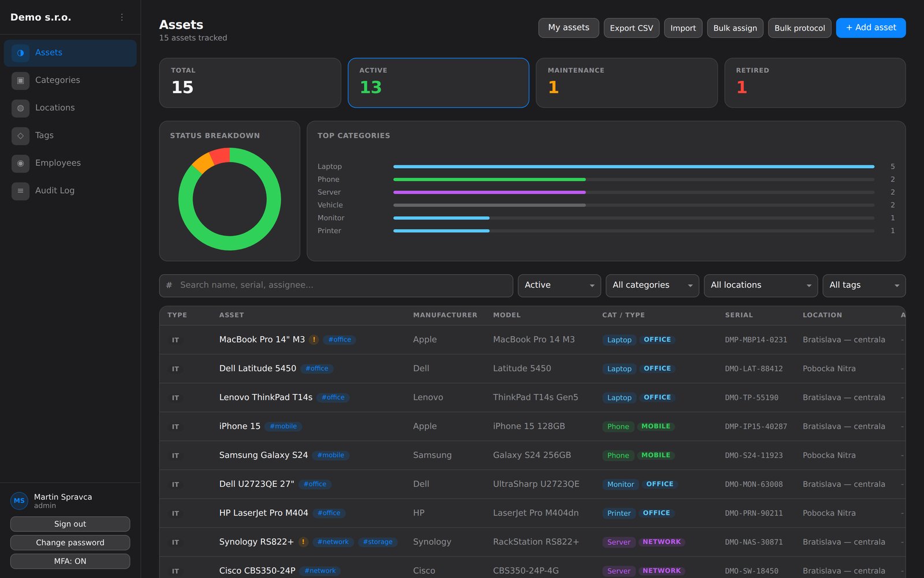Click the Retired 1 stat card
Screen dimensions: 924x578
(815, 83)
